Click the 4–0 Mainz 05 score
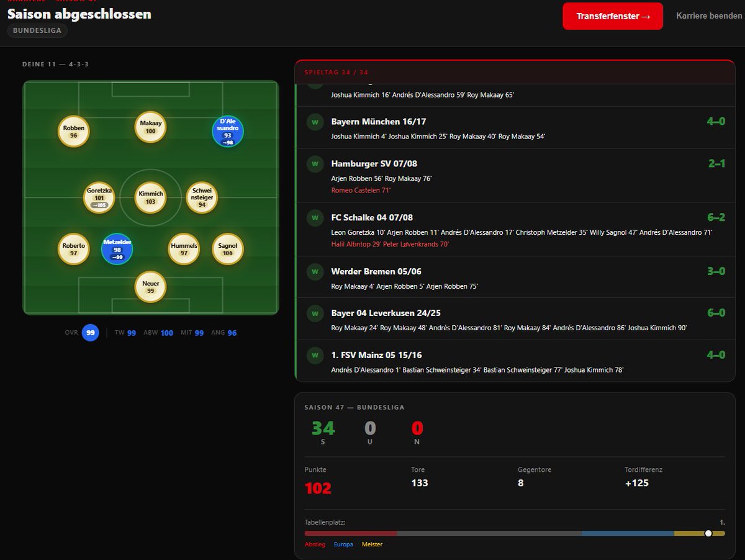745x560 pixels. coord(716,355)
